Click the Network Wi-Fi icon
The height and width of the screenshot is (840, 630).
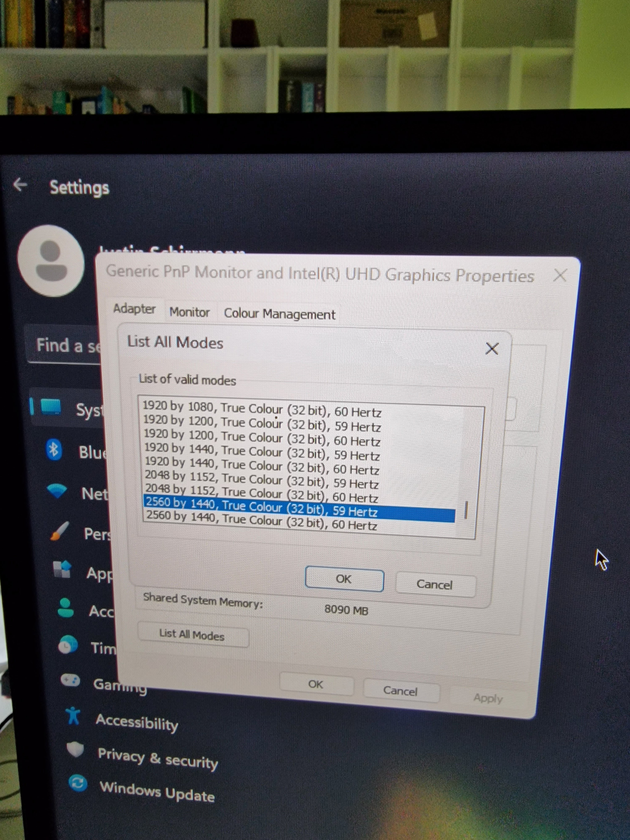click(x=57, y=491)
